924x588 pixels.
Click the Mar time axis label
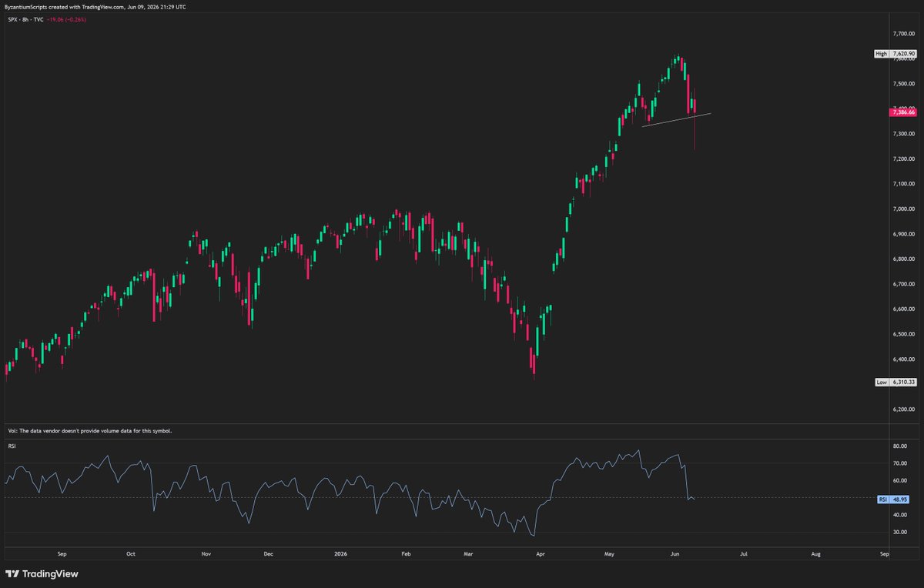click(x=469, y=553)
